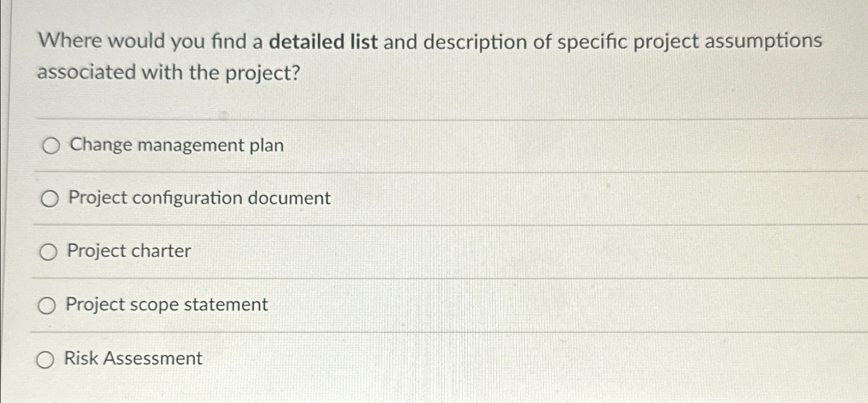
Task: Click the "Change management plan" answer label
Action: [x=177, y=145]
